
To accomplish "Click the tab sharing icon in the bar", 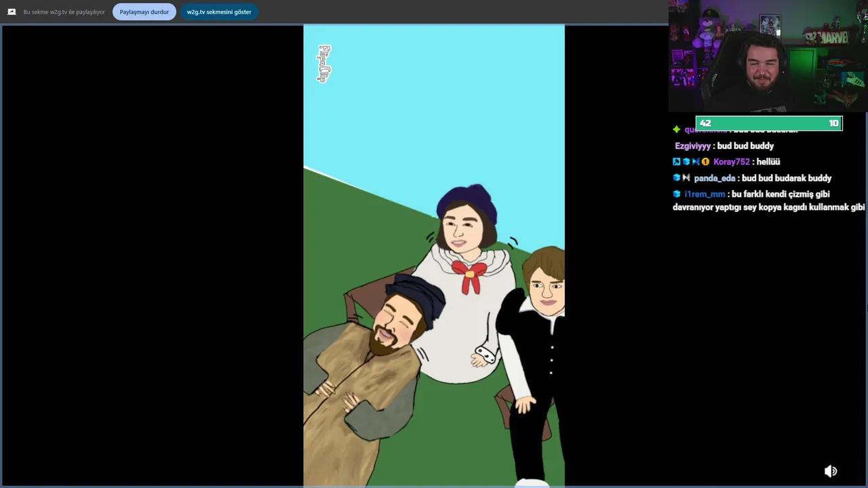I will point(12,12).
